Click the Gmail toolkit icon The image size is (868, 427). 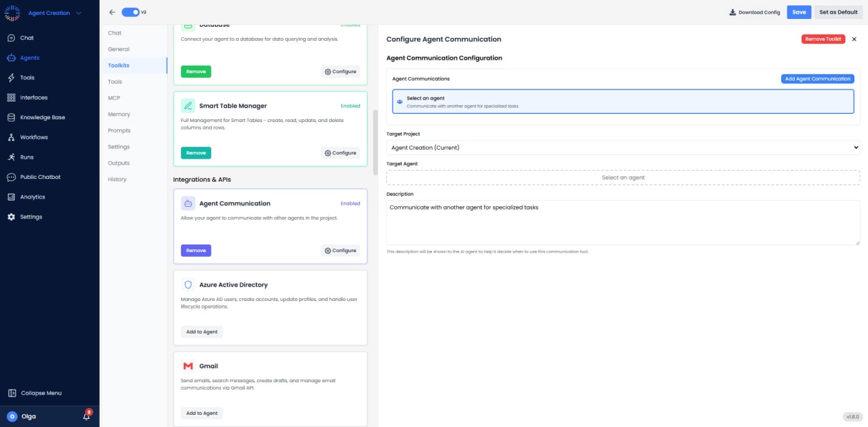tap(188, 365)
